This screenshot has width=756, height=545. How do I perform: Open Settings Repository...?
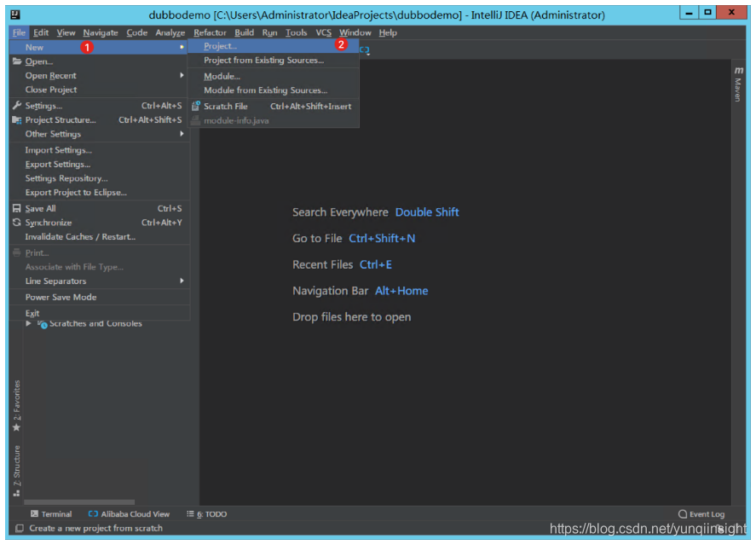point(99,178)
